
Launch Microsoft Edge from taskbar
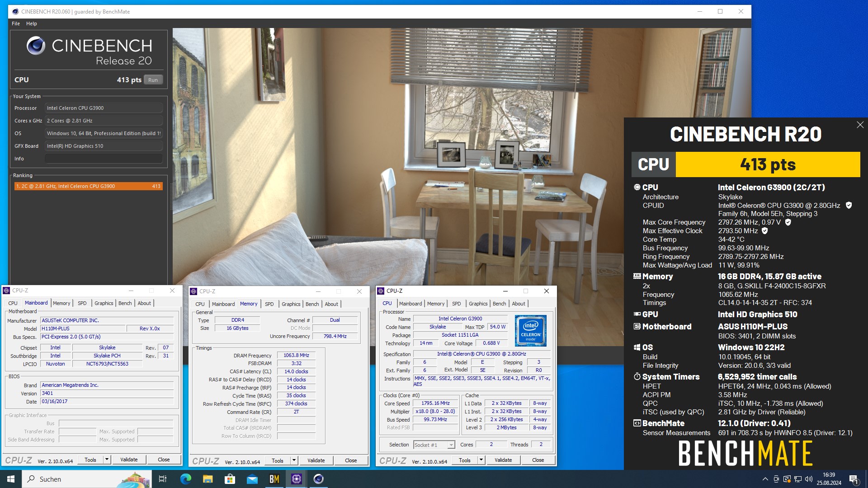(x=185, y=479)
